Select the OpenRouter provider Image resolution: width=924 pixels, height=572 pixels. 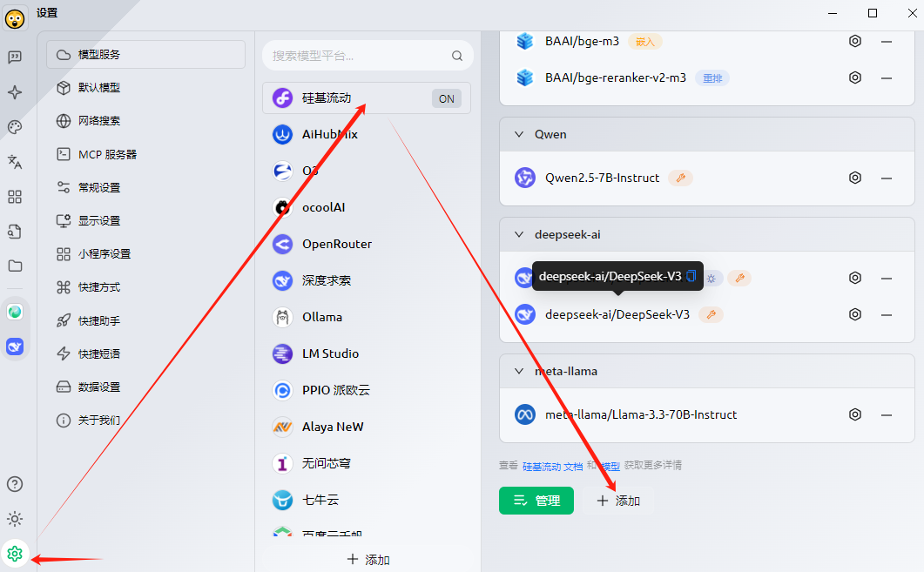(x=367, y=244)
